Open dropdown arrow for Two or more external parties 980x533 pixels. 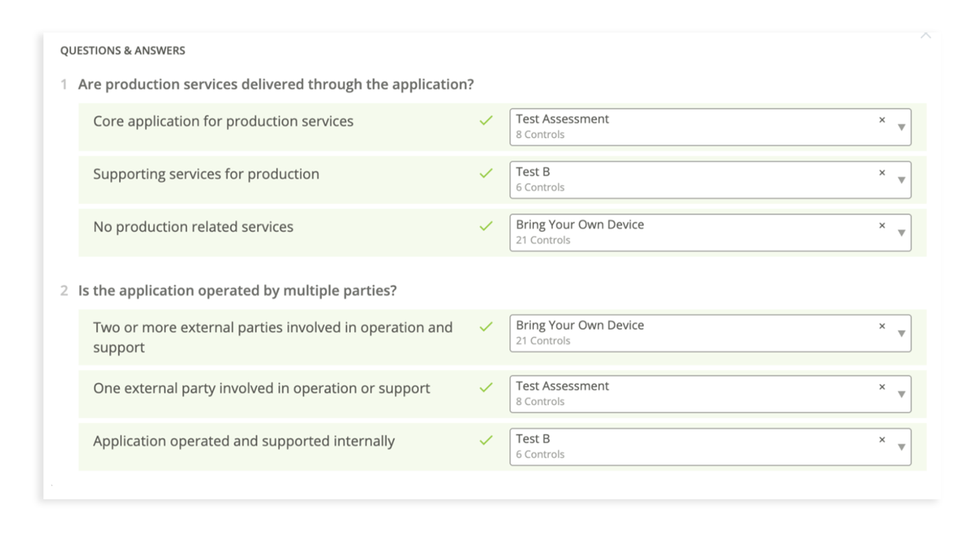coord(901,334)
